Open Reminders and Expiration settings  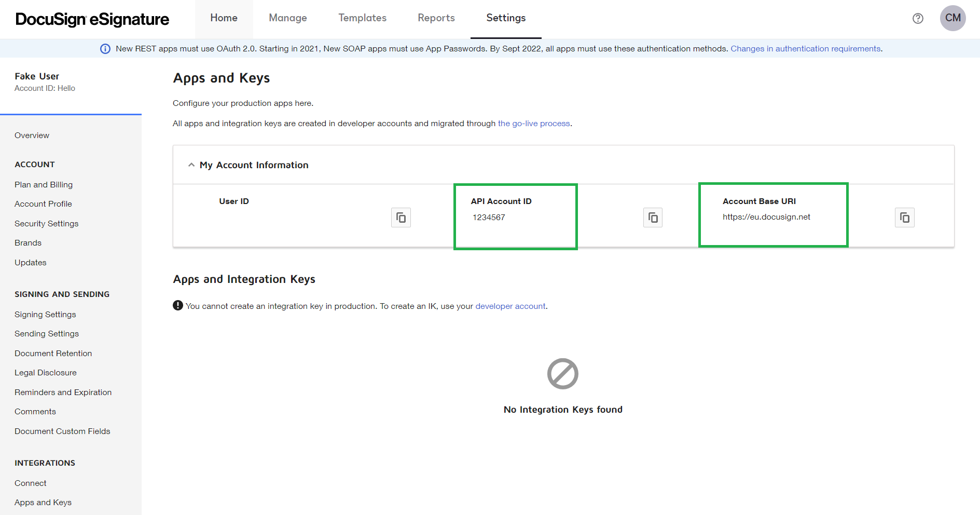(63, 392)
